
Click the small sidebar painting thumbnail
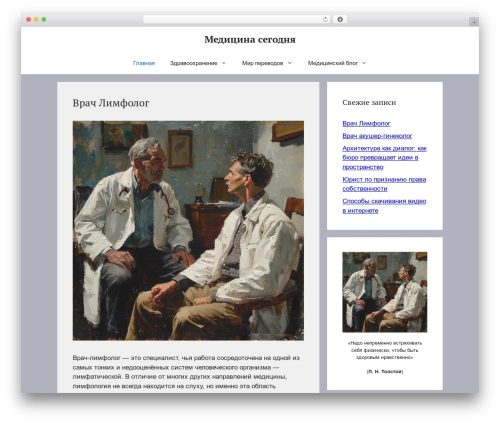[385, 292]
